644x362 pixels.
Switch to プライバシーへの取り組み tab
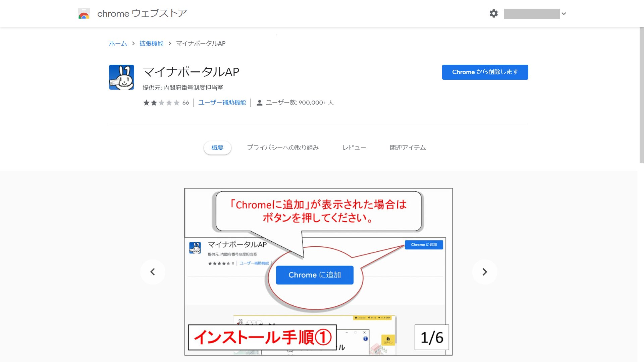coord(283,148)
